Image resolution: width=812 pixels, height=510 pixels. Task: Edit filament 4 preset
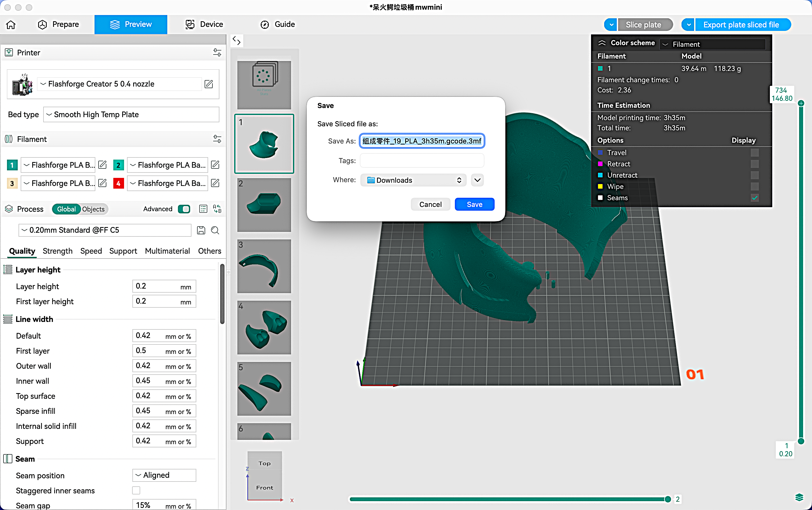215,183
